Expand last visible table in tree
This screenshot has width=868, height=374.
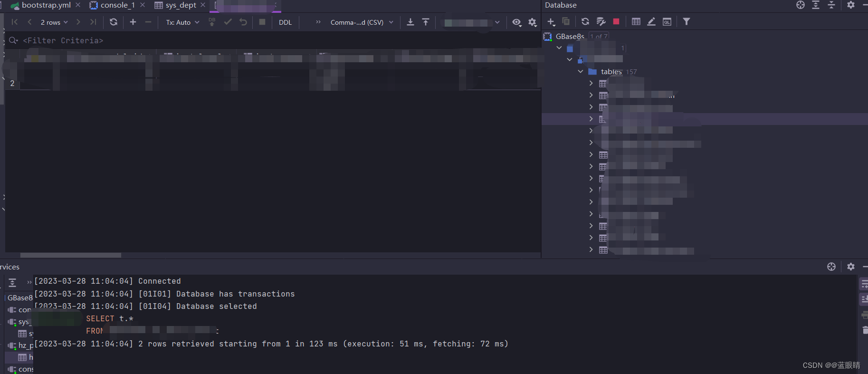[x=591, y=249]
